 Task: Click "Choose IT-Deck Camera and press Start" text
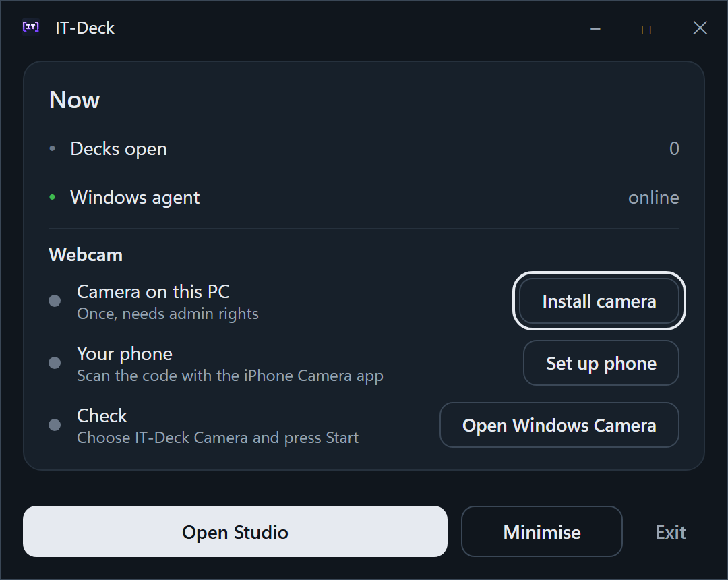[218, 438]
